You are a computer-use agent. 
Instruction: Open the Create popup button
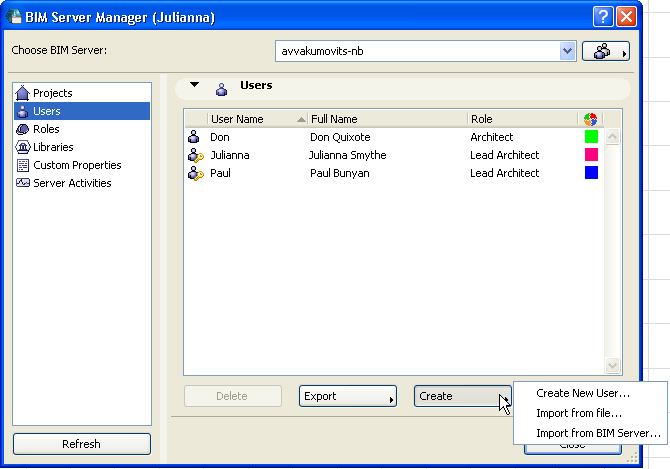tap(462, 396)
